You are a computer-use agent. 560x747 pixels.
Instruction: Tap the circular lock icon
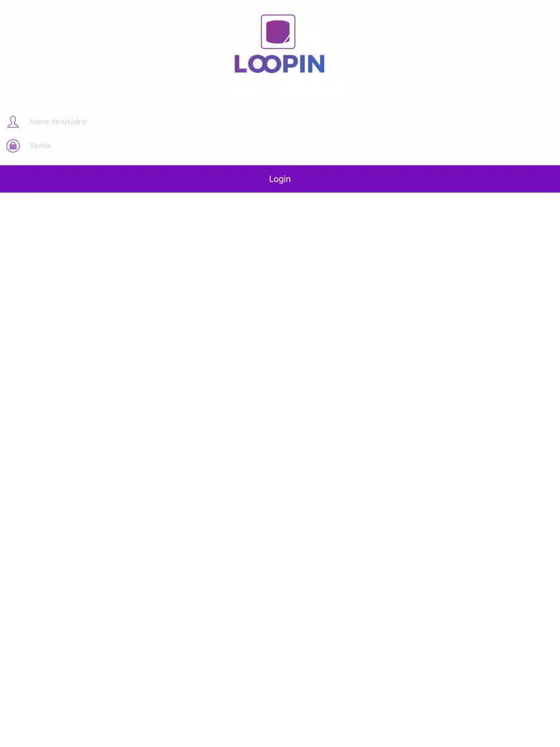[x=13, y=146]
